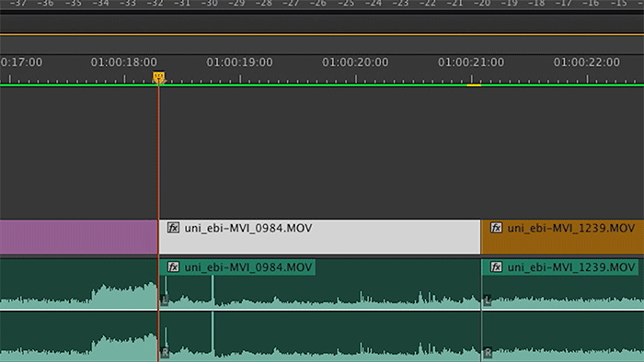The width and height of the screenshot is (644, 362).
Task: Click the 01:00:21:00 timecode on ruler
Action: pyautogui.click(x=471, y=62)
